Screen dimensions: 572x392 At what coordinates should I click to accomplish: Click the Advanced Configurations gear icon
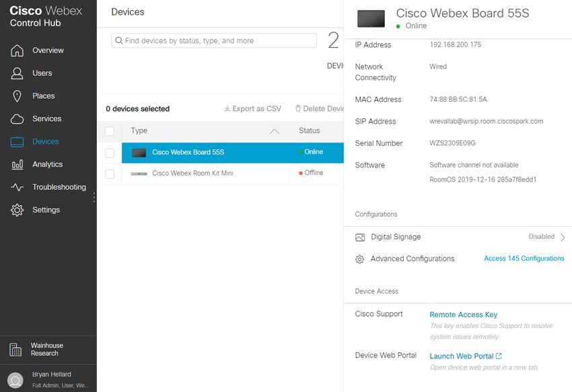click(x=360, y=260)
